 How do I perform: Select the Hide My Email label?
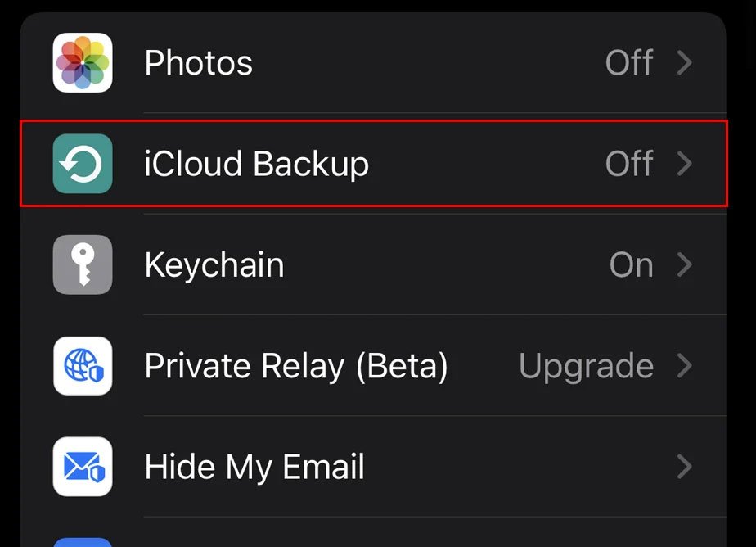coord(254,467)
